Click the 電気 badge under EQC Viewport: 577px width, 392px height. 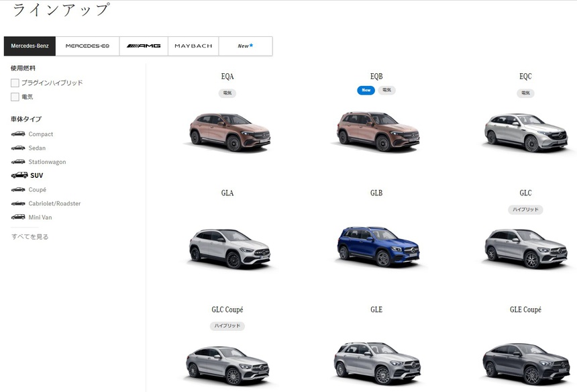click(525, 93)
